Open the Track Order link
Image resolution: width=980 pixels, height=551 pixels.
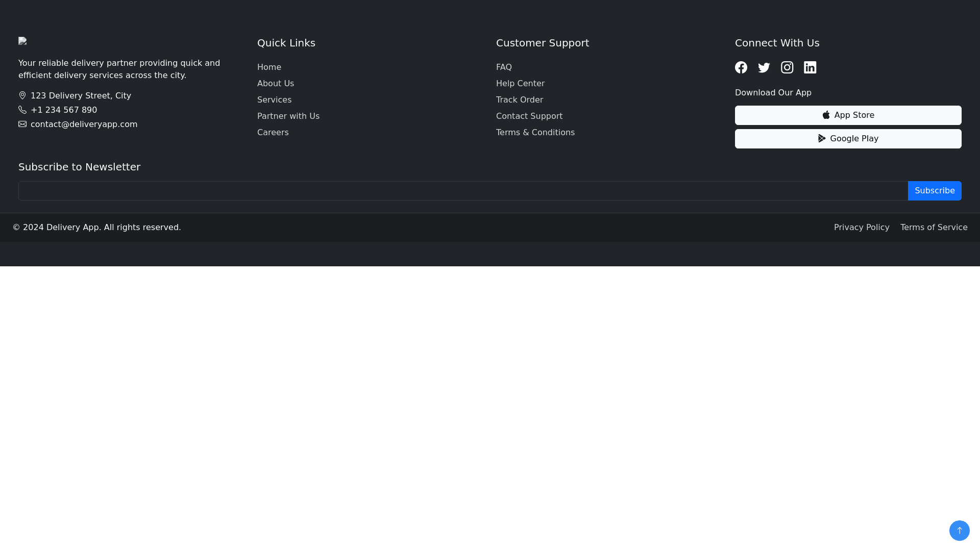click(x=519, y=99)
